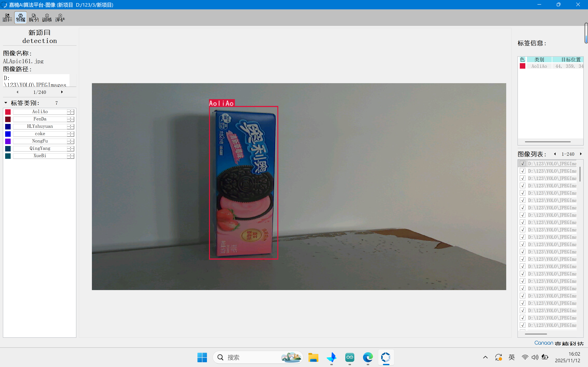Open the blue bird app on the taskbar
The width and height of the screenshot is (588, 367).
click(x=331, y=357)
